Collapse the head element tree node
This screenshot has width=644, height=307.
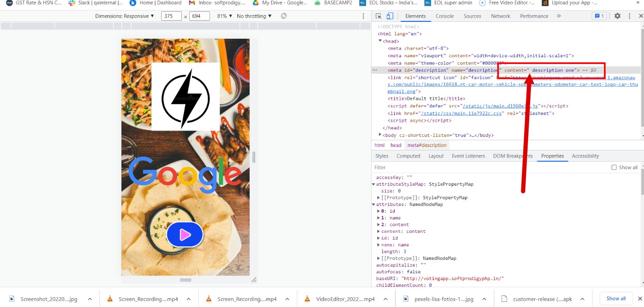[380, 41]
